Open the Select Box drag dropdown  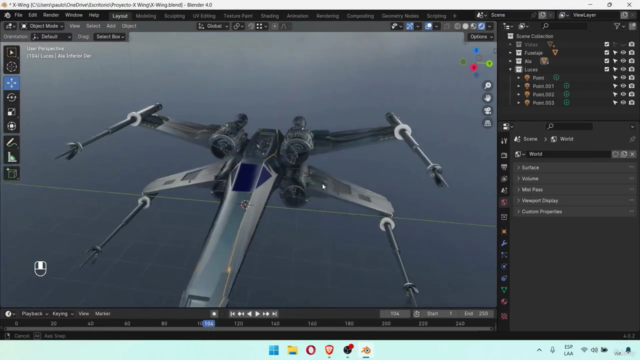coord(110,37)
